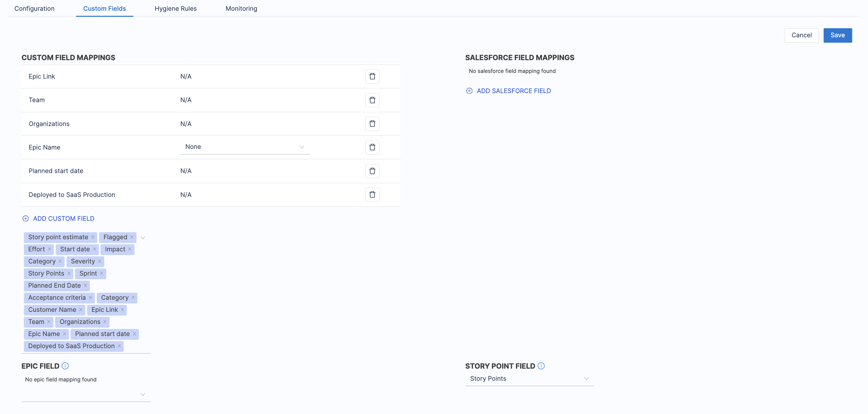Remove Planned End Date tag

(x=85, y=286)
